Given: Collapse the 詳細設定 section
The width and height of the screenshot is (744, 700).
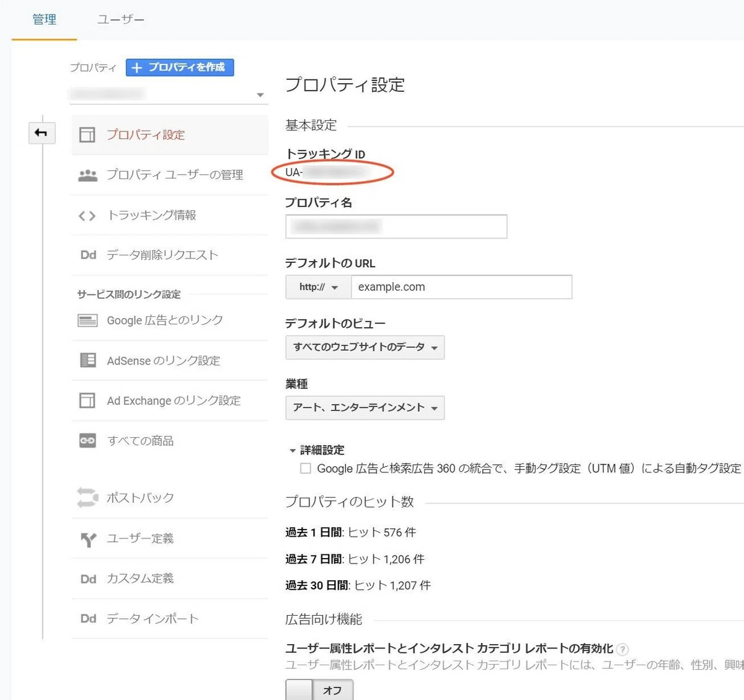Looking at the screenshot, I should point(317,450).
